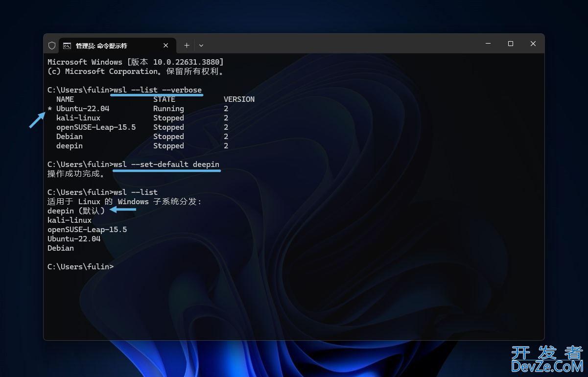Viewport: 588px width, 377px height.
Task: Select the 管理员: 命令提示符 tab
Action: [x=117, y=46]
